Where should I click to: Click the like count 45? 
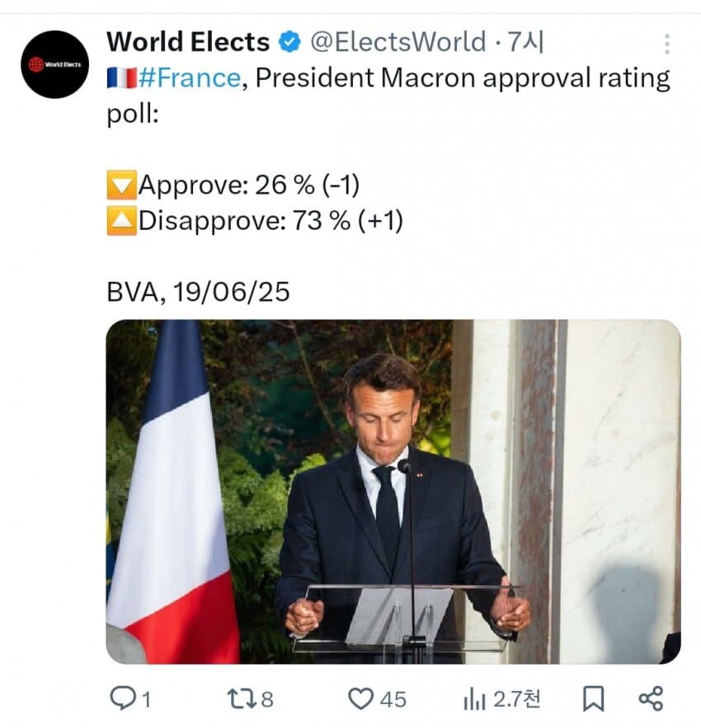(393, 699)
